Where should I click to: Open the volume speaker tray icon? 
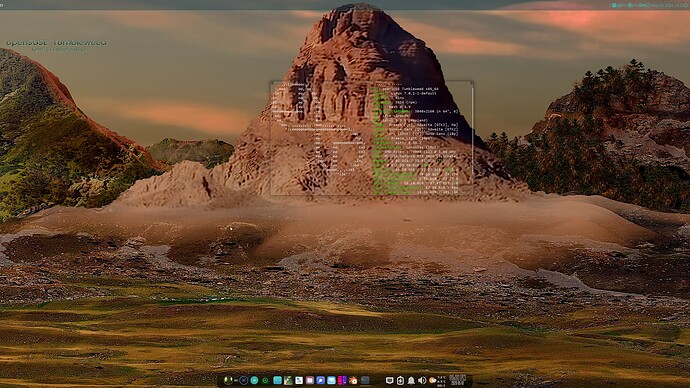click(x=422, y=381)
